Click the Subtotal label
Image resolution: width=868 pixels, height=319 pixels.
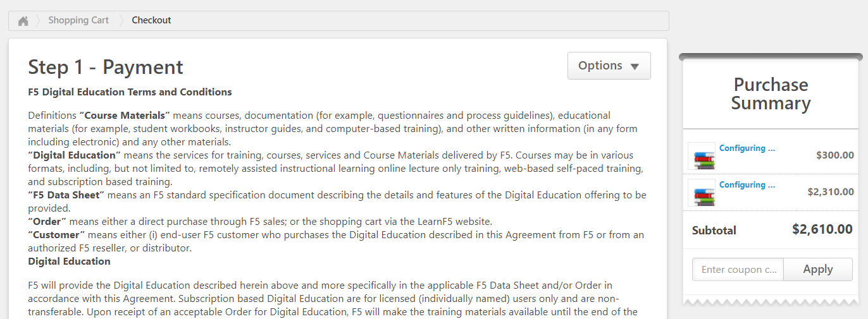[714, 231]
